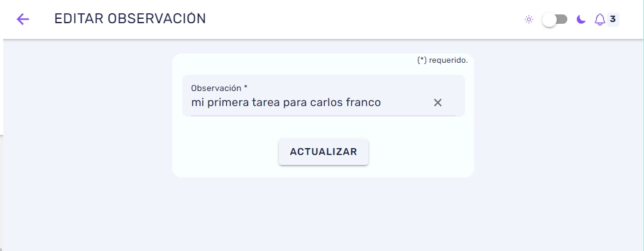Toggle the dark theme switch
This screenshot has width=644, height=251.
point(554,19)
